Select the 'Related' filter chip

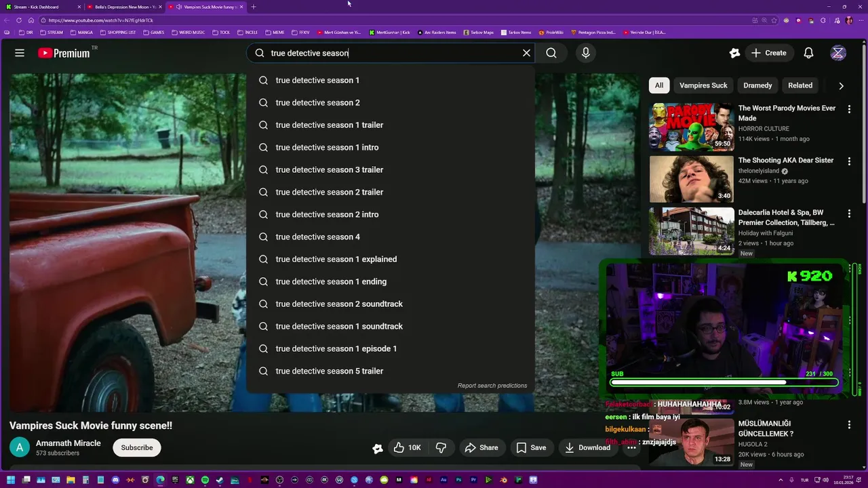click(800, 85)
